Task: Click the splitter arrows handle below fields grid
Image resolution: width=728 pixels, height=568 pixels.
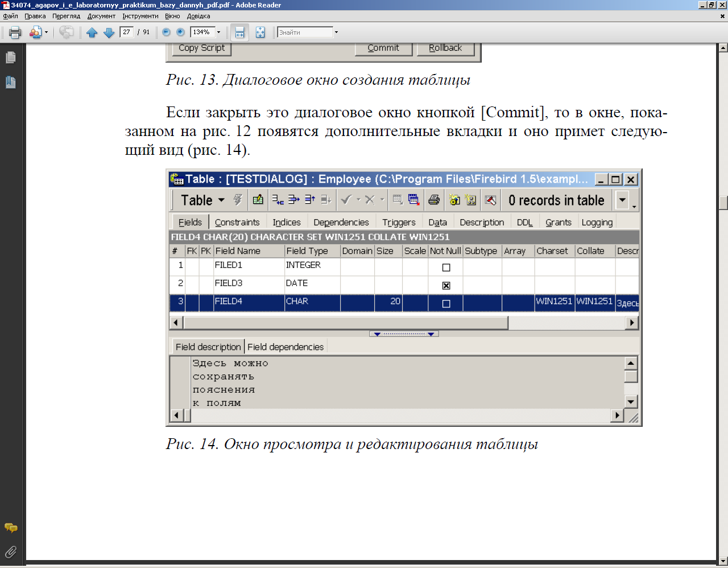Action: point(404,334)
